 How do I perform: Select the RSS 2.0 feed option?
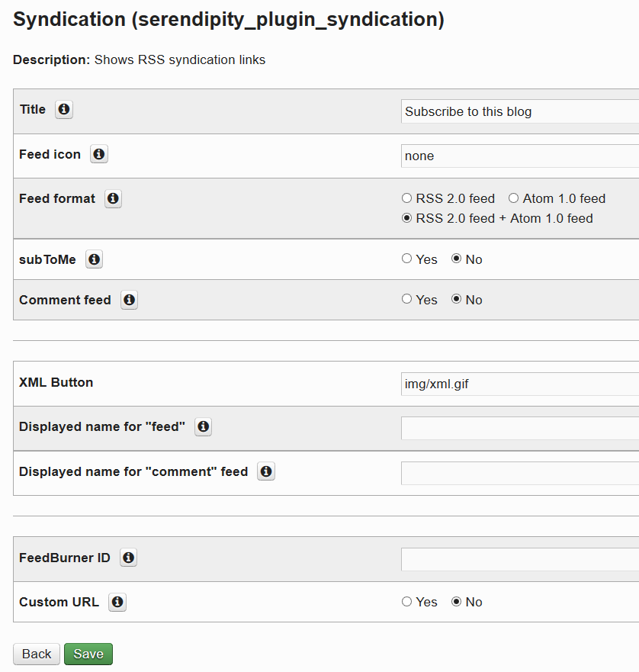(x=406, y=198)
